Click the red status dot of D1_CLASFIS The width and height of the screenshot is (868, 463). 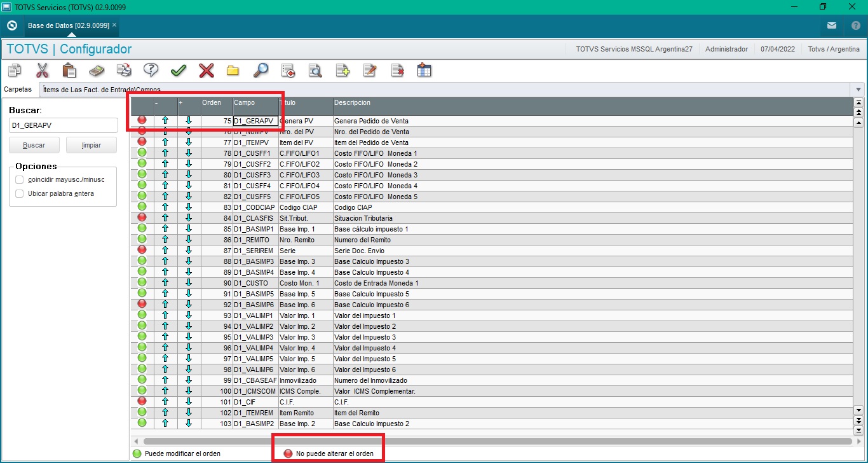(142, 218)
